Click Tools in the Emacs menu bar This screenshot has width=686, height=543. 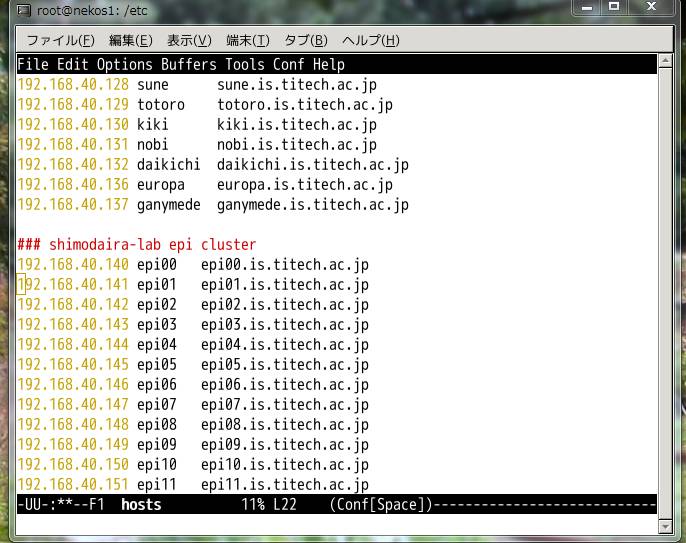point(245,65)
